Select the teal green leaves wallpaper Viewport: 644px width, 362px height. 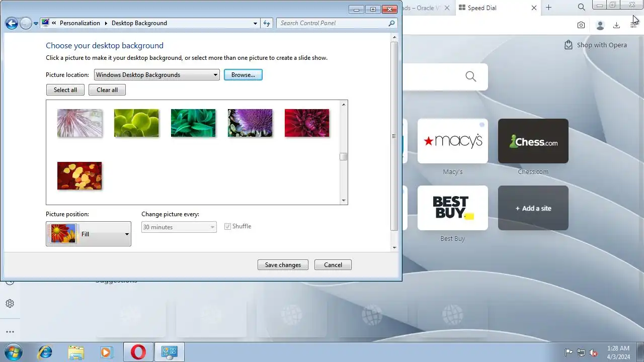point(193,123)
